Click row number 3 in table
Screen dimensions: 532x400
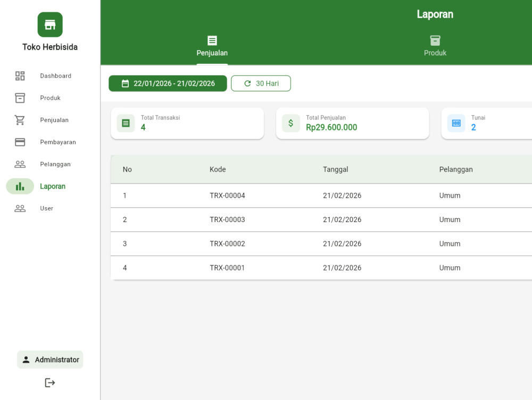click(x=125, y=244)
